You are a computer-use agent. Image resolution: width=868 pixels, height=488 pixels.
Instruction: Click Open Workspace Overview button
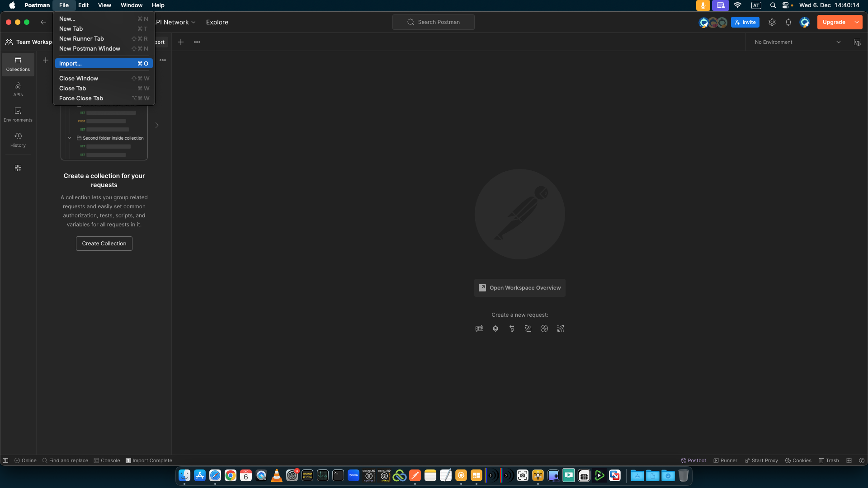pos(520,288)
